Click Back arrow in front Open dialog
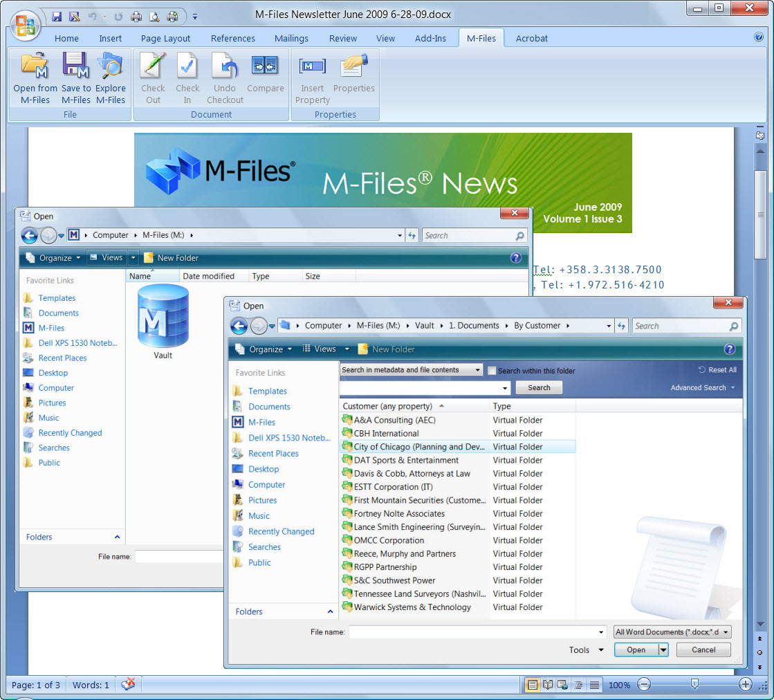This screenshot has height=700, width=774. click(239, 326)
